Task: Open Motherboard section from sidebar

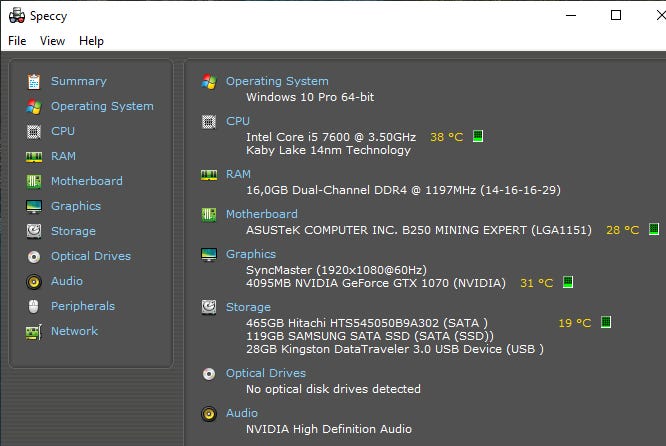Action: point(87,181)
